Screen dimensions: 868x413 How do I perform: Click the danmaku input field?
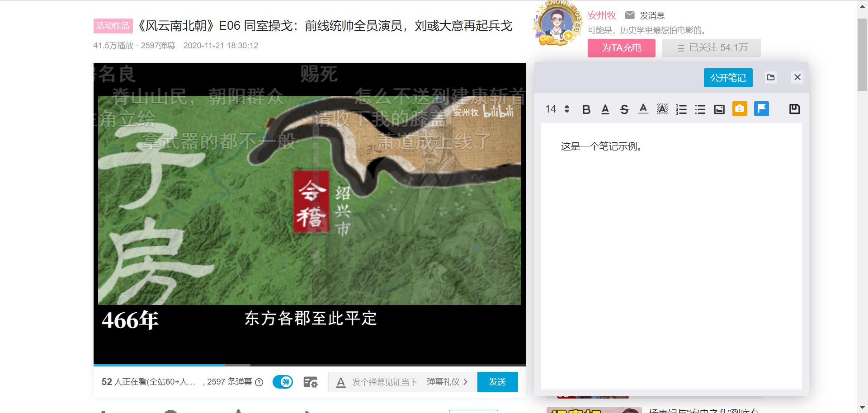click(x=384, y=382)
